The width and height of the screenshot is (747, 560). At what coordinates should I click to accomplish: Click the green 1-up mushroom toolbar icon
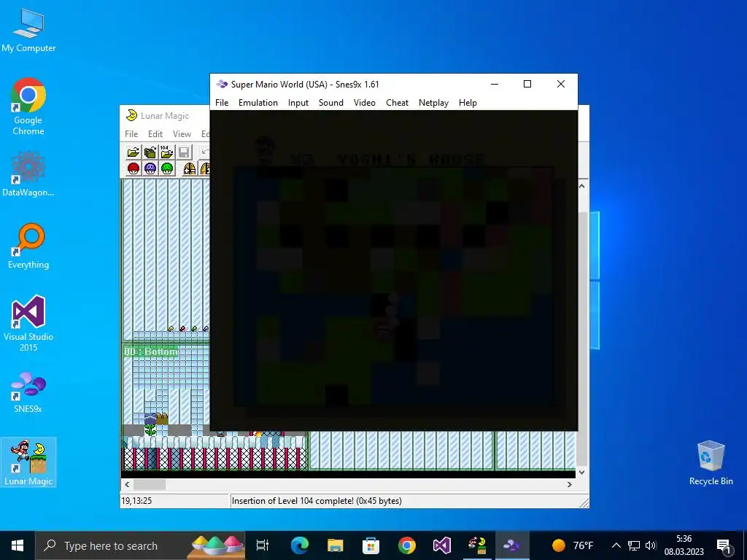pyautogui.click(x=167, y=168)
